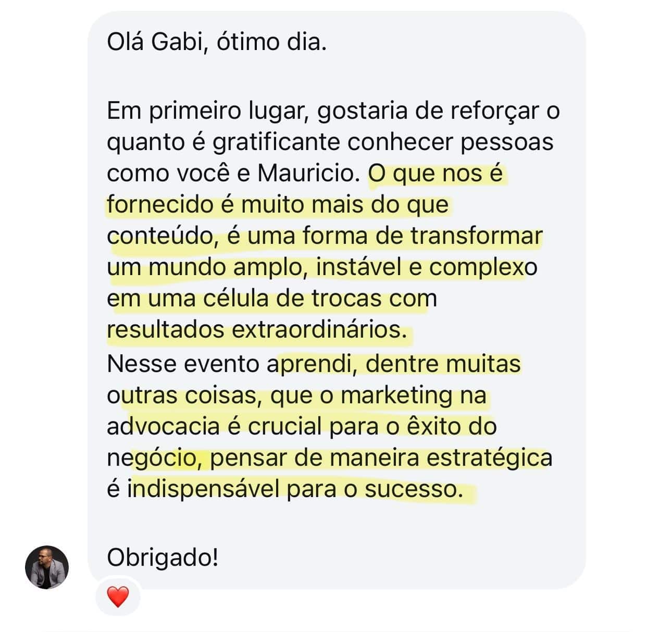Click the line starting 'Em primeiro lugar'
The height and width of the screenshot is (632, 672).
click(x=333, y=111)
